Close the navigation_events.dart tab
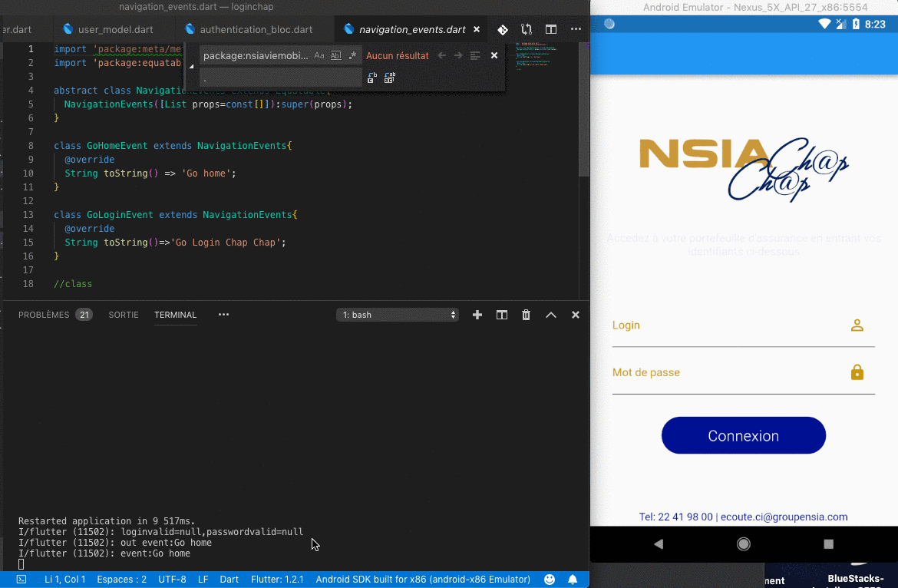The width and height of the screenshot is (898, 588). click(x=477, y=29)
